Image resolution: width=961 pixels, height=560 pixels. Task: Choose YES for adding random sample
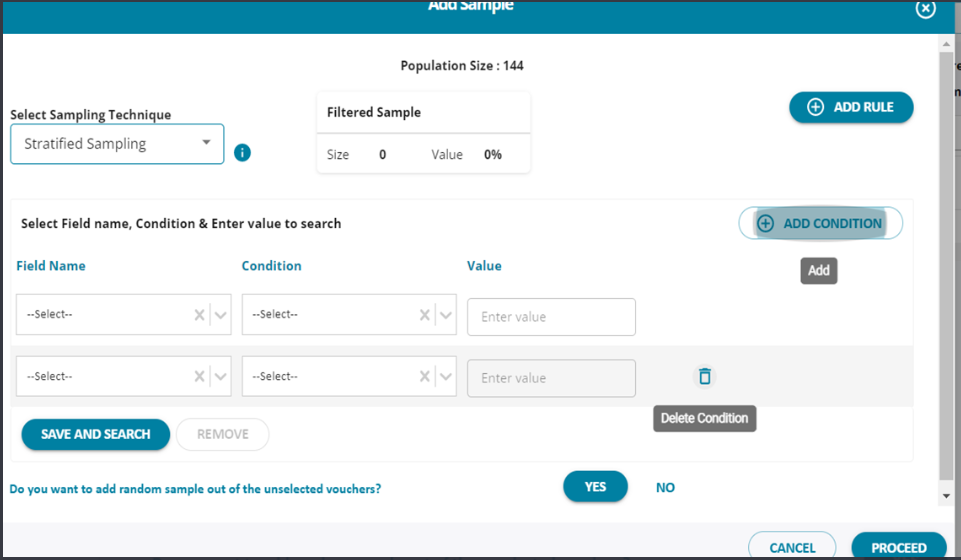[x=595, y=487]
